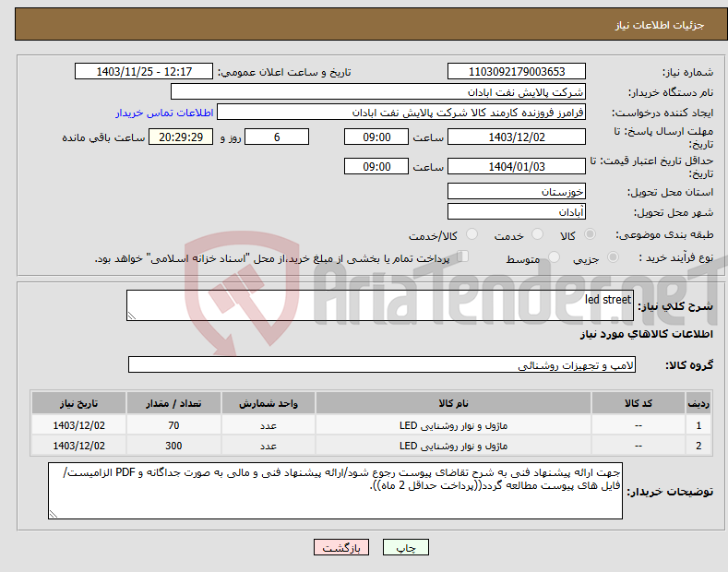Click the requester field فرامرز فروزنده
The height and width of the screenshot is (572, 728).
pos(401,113)
